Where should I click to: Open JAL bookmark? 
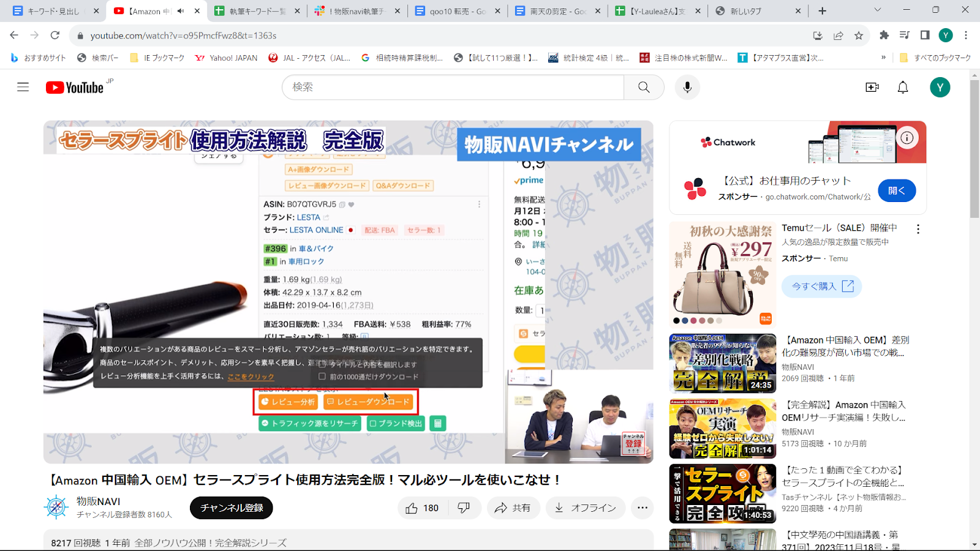pos(309,58)
